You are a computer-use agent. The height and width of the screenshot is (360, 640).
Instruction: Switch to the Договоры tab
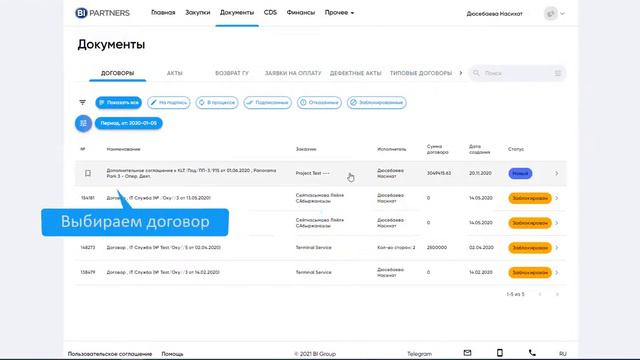pos(118,73)
